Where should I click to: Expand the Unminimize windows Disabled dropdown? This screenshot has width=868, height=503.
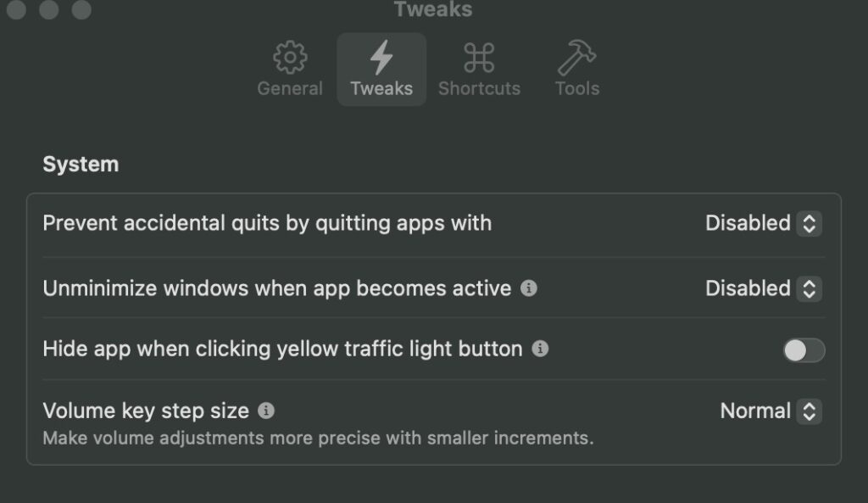[764, 288]
